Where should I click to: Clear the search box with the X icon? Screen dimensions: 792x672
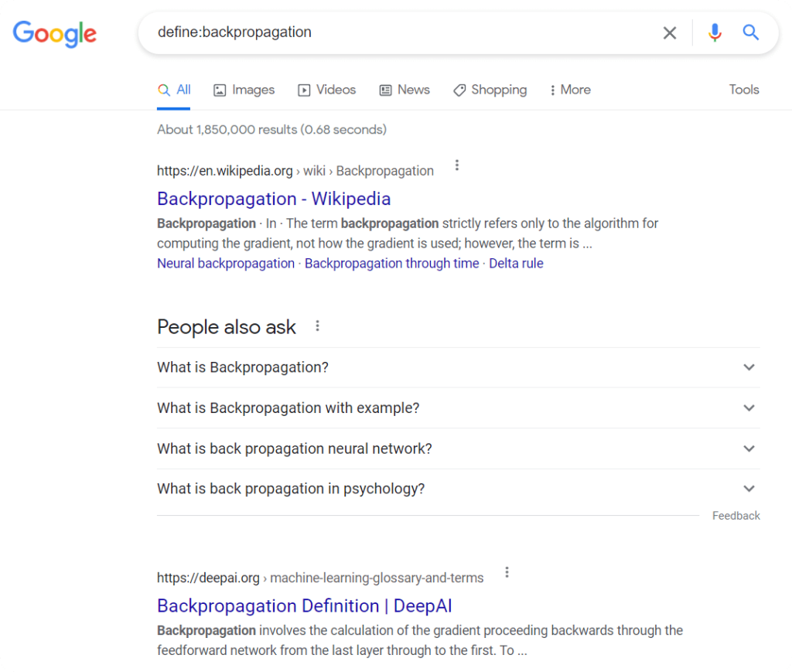[x=670, y=32]
